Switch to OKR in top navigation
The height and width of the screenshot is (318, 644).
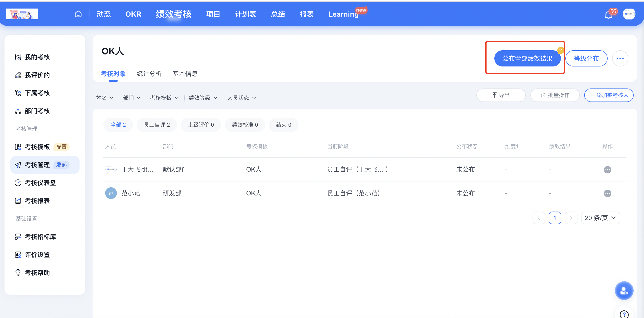133,14
